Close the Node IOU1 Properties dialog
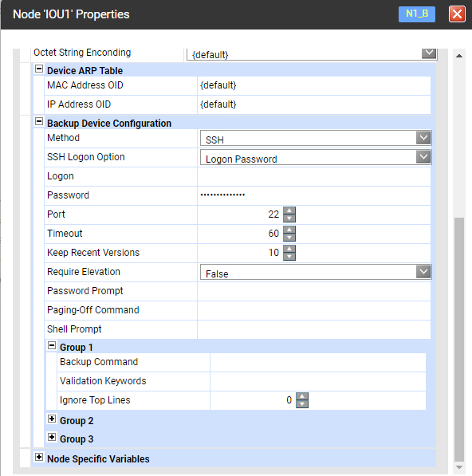 coord(457,14)
